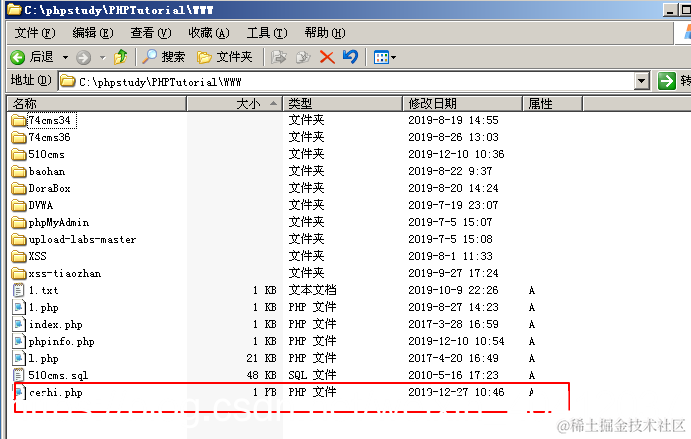The width and height of the screenshot is (691, 439).
Task: Click the file name phpinfo.php
Action: pyautogui.click(x=61, y=342)
